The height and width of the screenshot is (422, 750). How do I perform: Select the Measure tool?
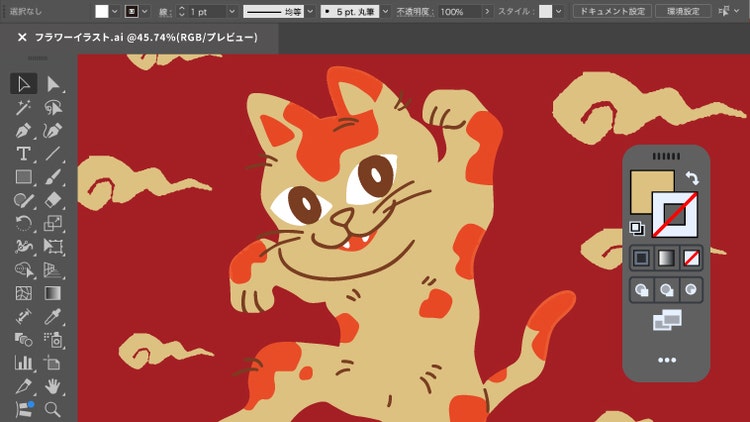click(23, 316)
